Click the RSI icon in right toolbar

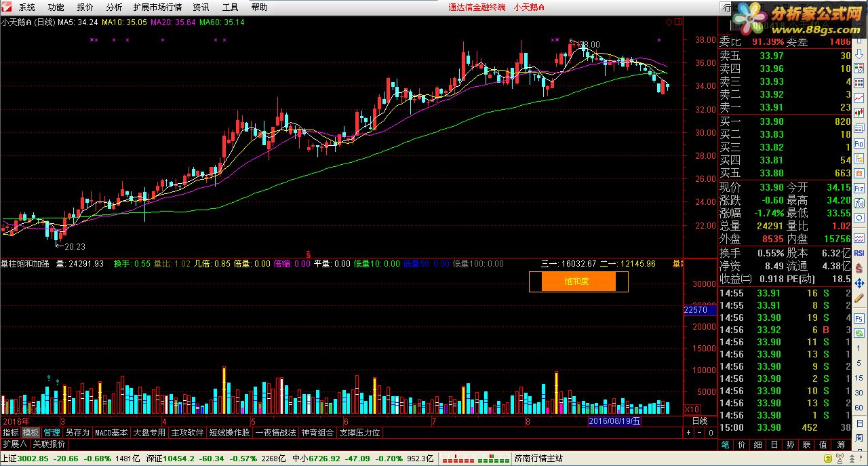[x=859, y=253]
